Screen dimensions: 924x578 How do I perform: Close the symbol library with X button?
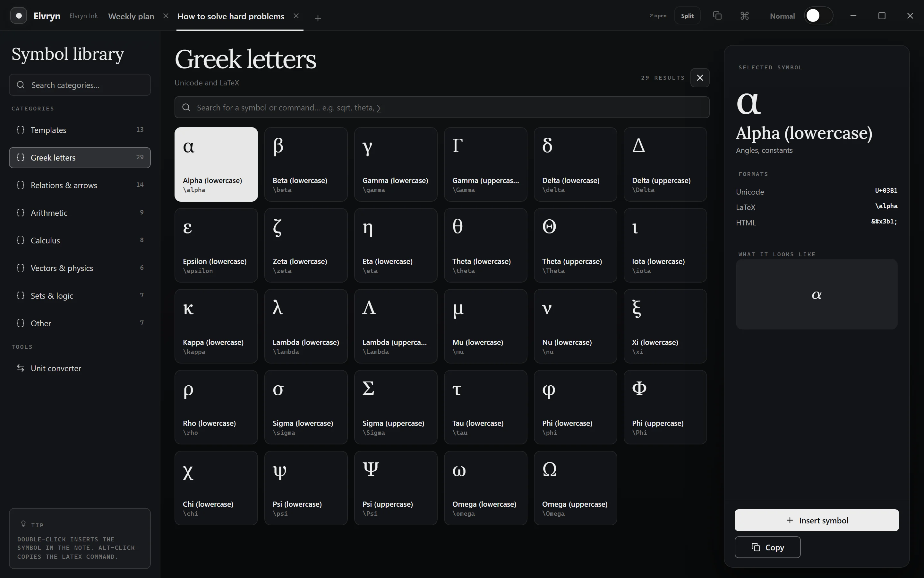point(700,78)
